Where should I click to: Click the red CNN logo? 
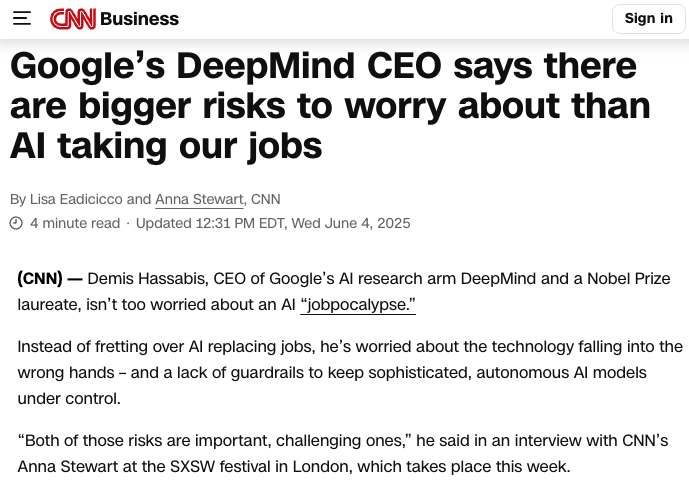coord(73,19)
